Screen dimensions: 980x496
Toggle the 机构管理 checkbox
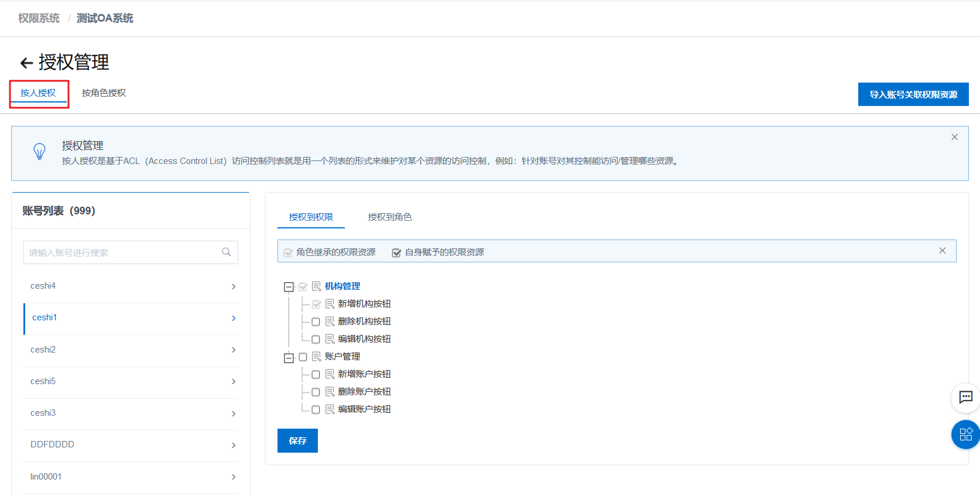(x=303, y=287)
